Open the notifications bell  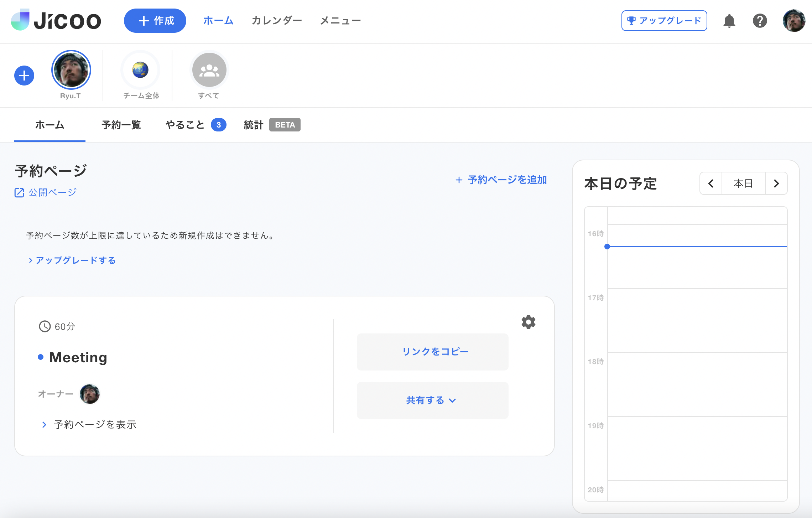tap(729, 21)
